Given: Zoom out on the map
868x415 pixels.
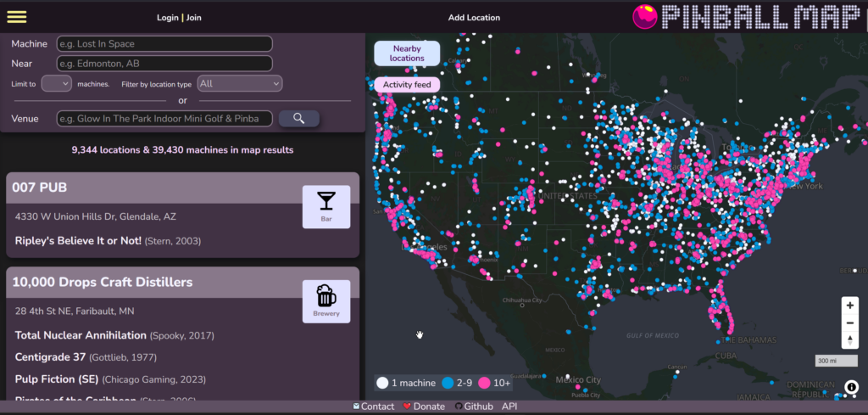Looking at the screenshot, I should coord(850,322).
